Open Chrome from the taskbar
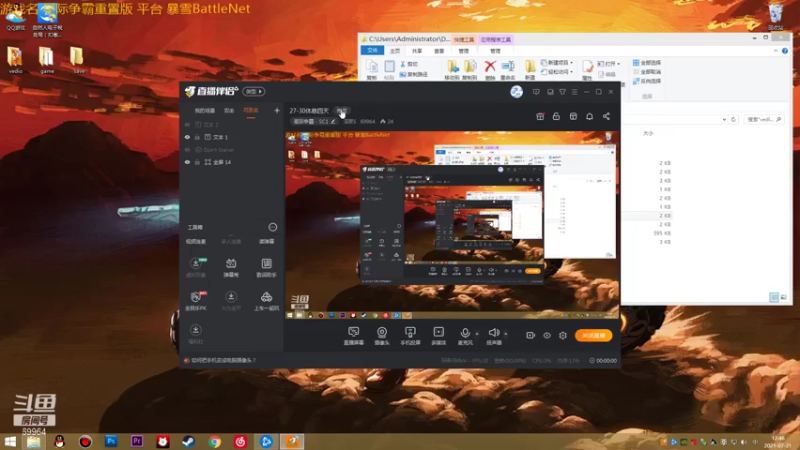Screen dimensions: 800x450 coord(214,441)
